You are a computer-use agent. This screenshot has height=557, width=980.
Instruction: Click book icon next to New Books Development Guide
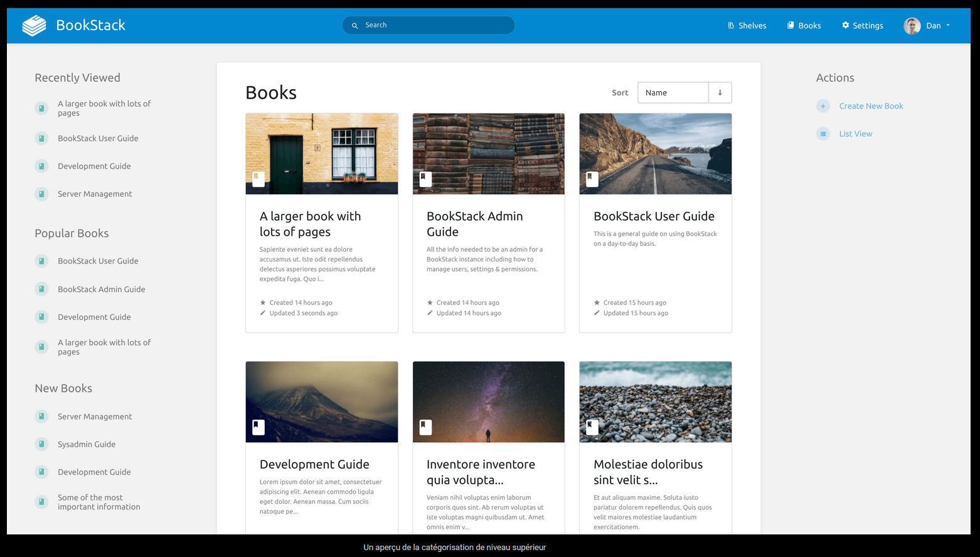(41, 472)
